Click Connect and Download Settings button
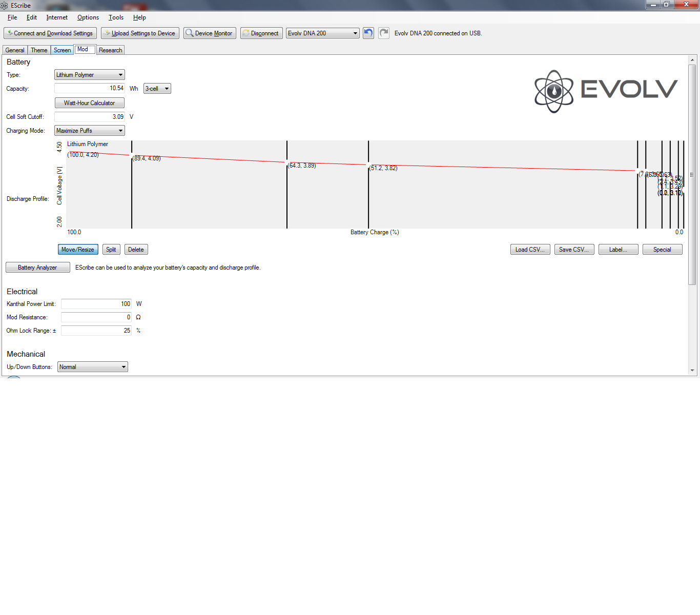700x615 pixels. [x=50, y=33]
